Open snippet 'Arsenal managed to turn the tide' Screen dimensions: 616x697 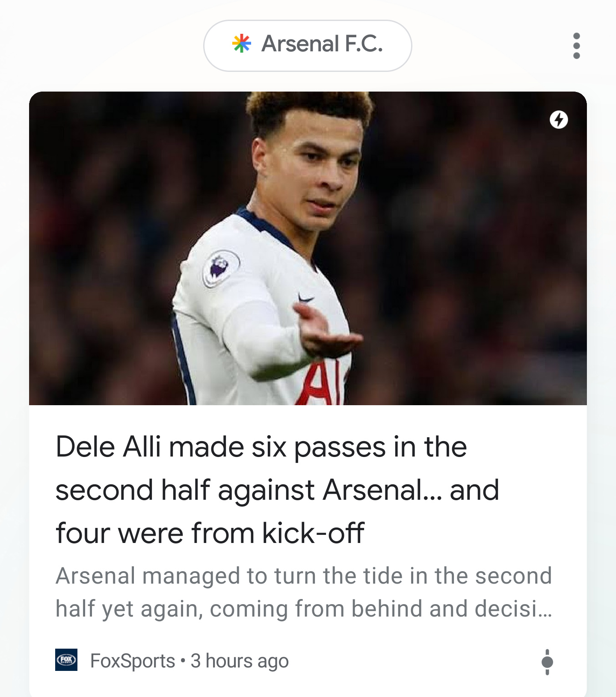point(304,576)
